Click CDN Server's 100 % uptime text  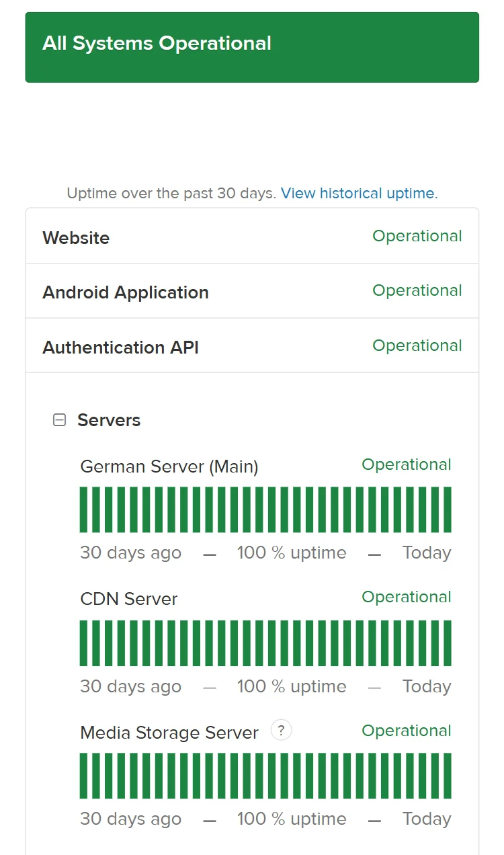(292, 686)
